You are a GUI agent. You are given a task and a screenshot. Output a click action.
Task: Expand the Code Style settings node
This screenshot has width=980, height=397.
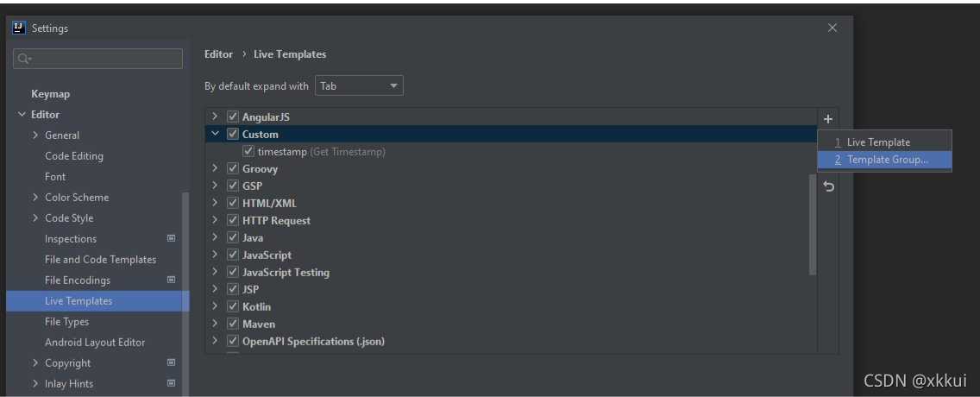pos(35,217)
